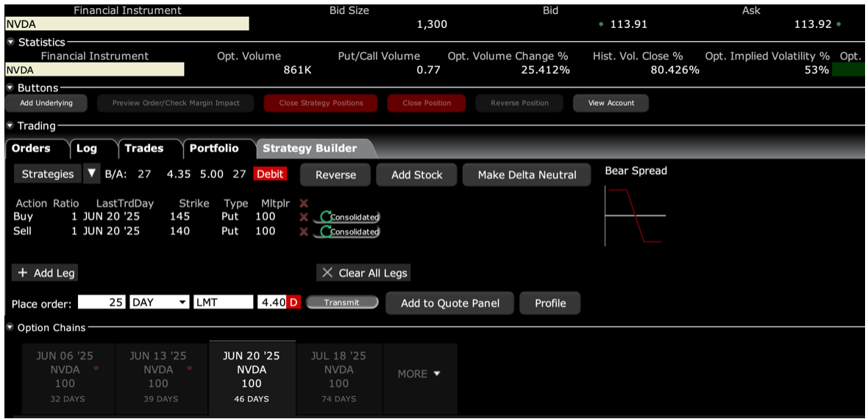Remove the 145 Put buy leg

tap(303, 217)
